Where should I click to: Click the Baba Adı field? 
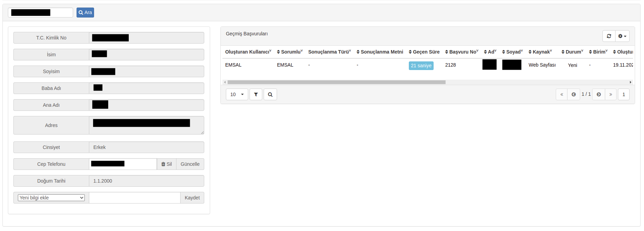(147, 88)
